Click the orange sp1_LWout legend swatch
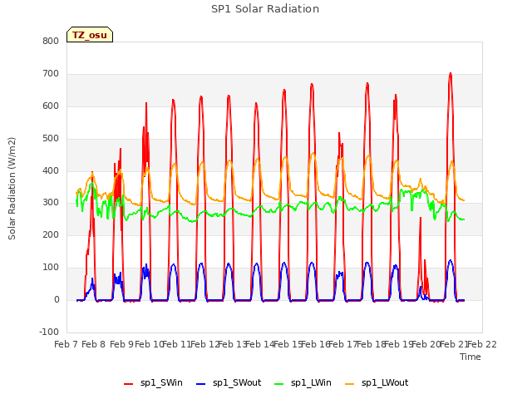The height and width of the screenshot is (399, 532). (x=349, y=384)
